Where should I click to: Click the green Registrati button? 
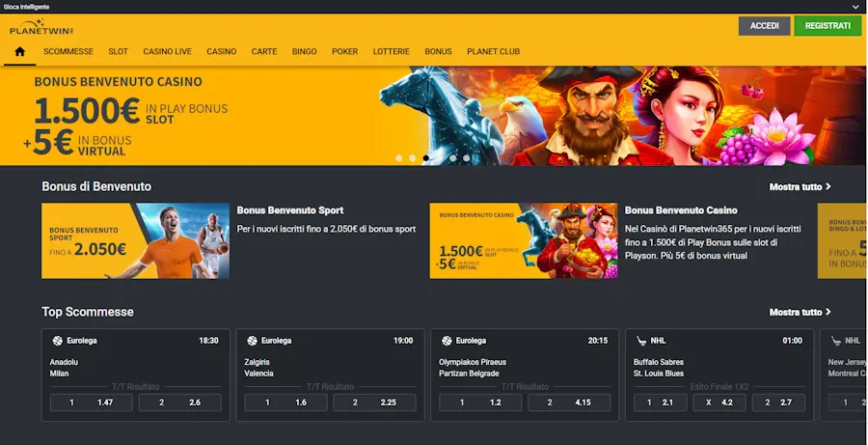[827, 26]
